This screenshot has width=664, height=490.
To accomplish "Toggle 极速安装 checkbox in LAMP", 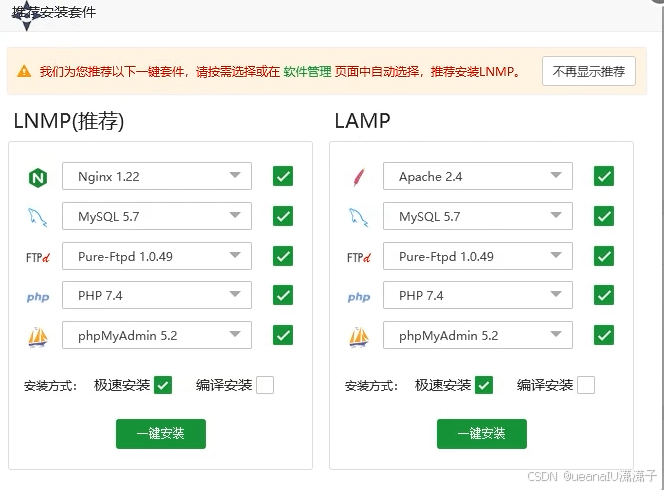I will (484, 385).
